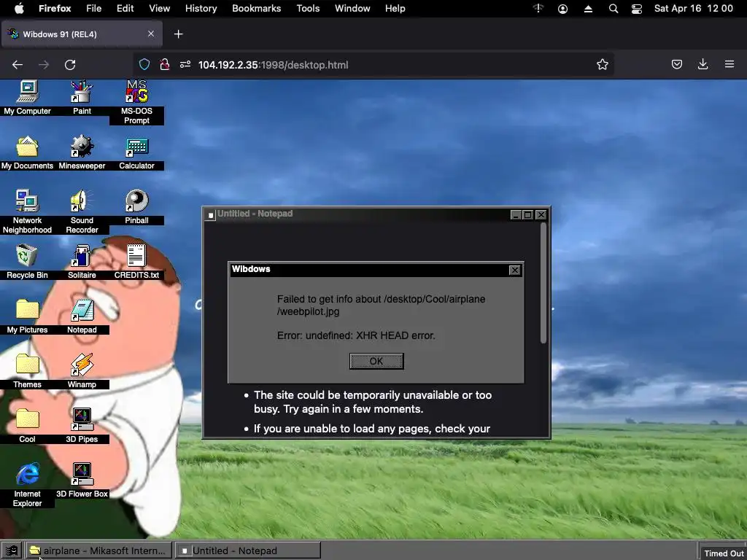Image resolution: width=747 pixels, height=560 pixels.
Task: Launch the Calculator desktop icon
Action: click(x=136, y=153)
